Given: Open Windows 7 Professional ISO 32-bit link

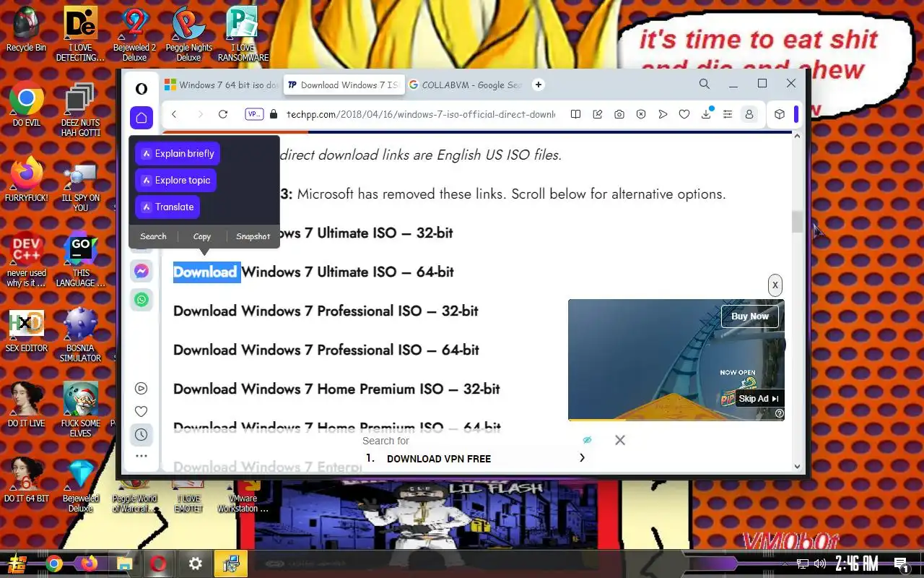Looking at the screenshot, I should pos(326,311).
